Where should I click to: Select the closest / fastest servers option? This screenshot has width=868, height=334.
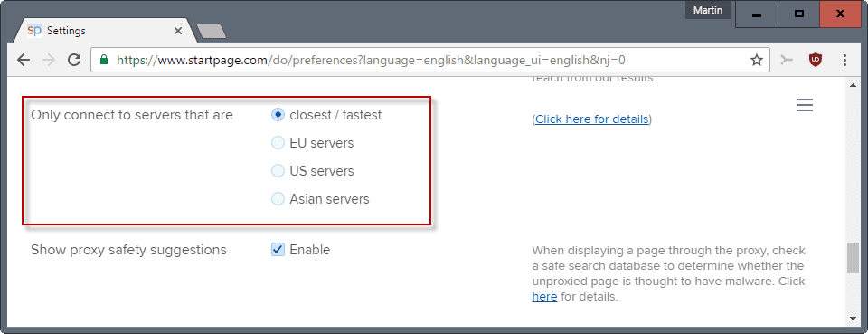(278, 115)
